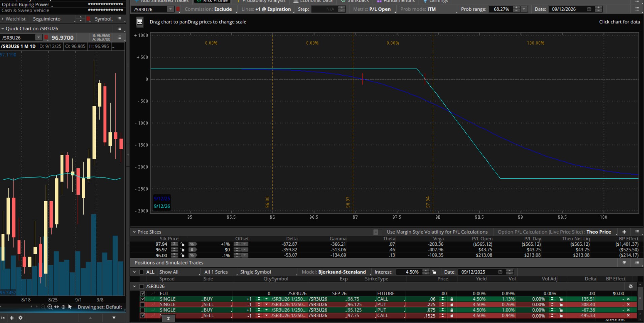644x323 pixels.
Task: Select the pointer cursor drawing tool
Action: click(70, 307)
